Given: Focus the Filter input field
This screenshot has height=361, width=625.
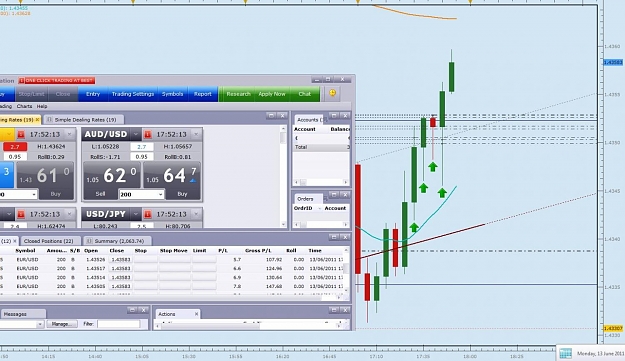Looking at the screenshot, I should tap(119, 324).
